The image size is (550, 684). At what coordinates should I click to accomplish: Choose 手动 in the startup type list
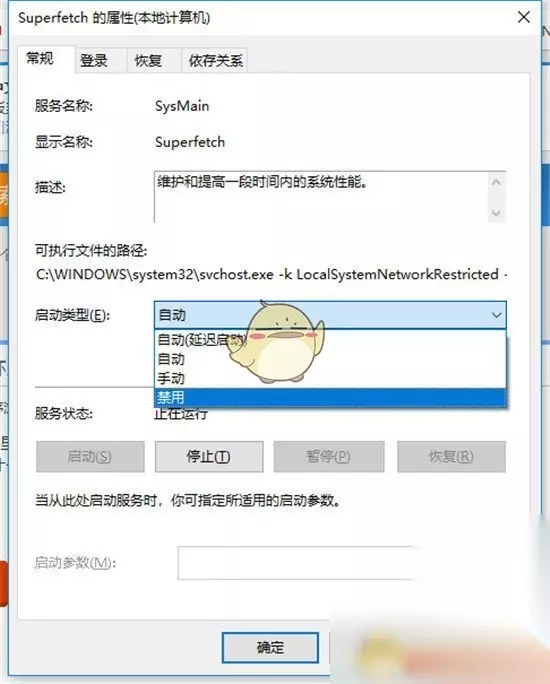(330, 378)
